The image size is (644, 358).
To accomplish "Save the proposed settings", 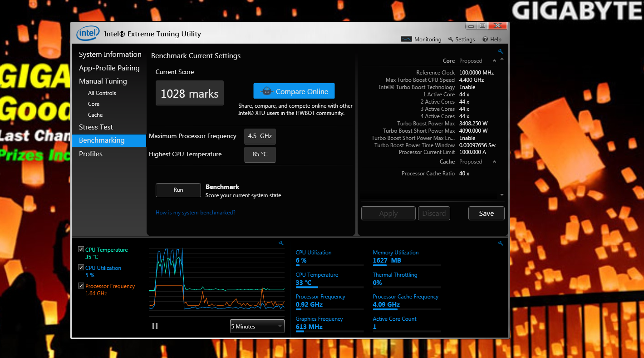I will 487,214.
